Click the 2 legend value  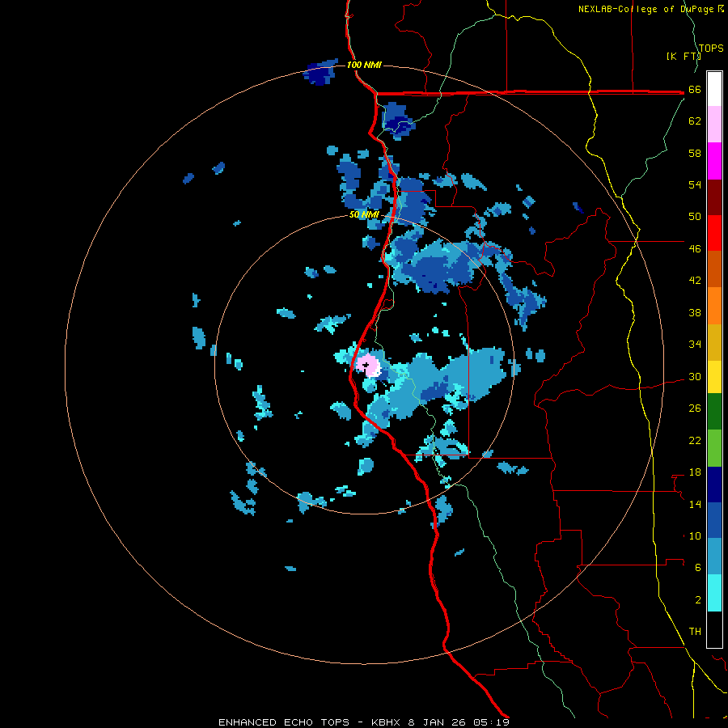tap(698, 600)
